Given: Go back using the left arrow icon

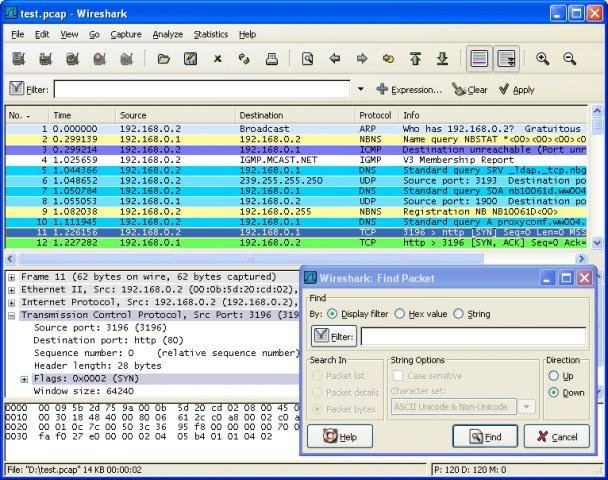Looking at the screenshot, I should 335,59.
